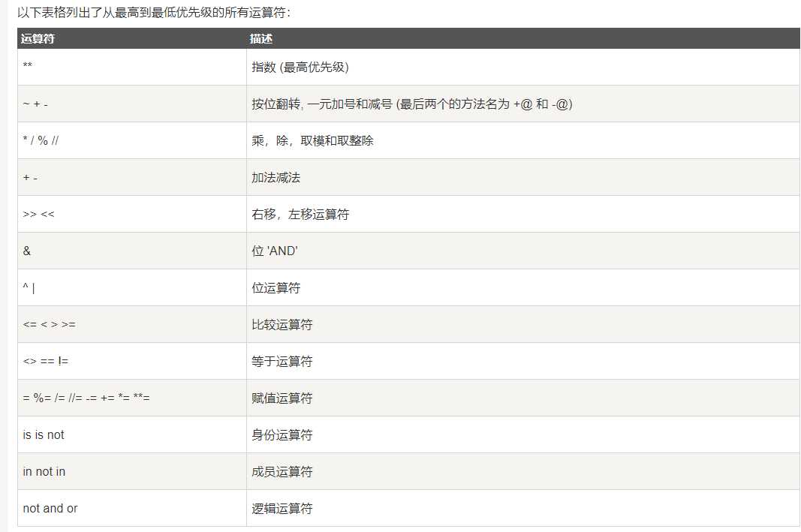Click the '^ |' operator cell
The image size is (801, 532).
point(132,287)
